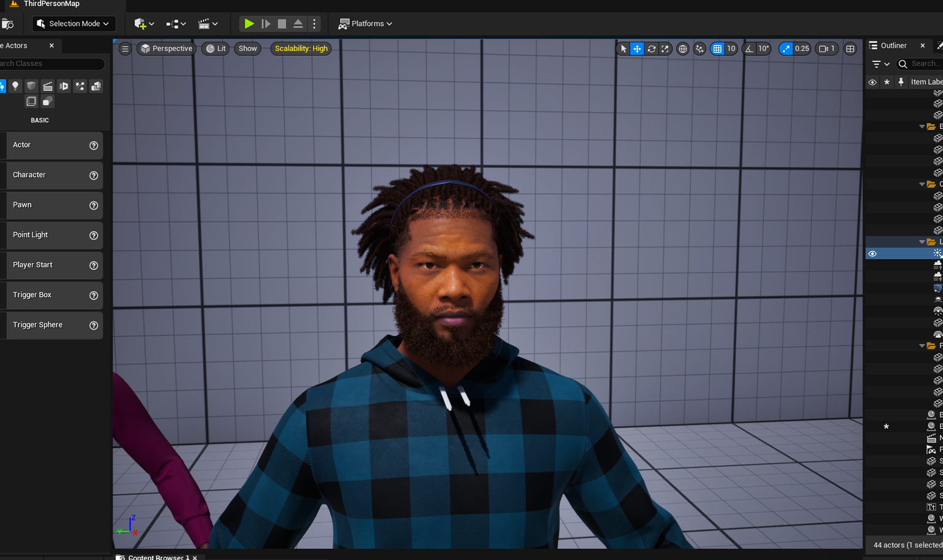Open the Content Drawer folder-search icon
This screenshot has width=943, height=560.
point(7,24)
